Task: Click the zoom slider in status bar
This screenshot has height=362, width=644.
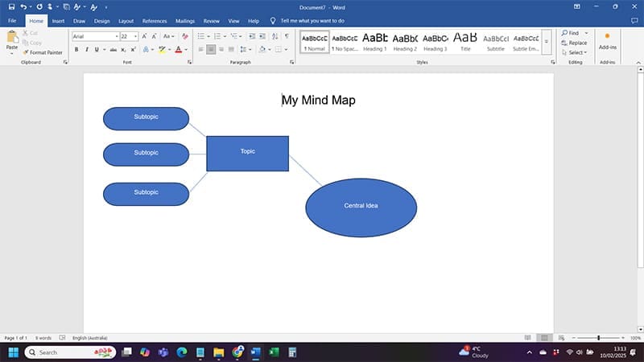Action: click(x=598, y=338)
